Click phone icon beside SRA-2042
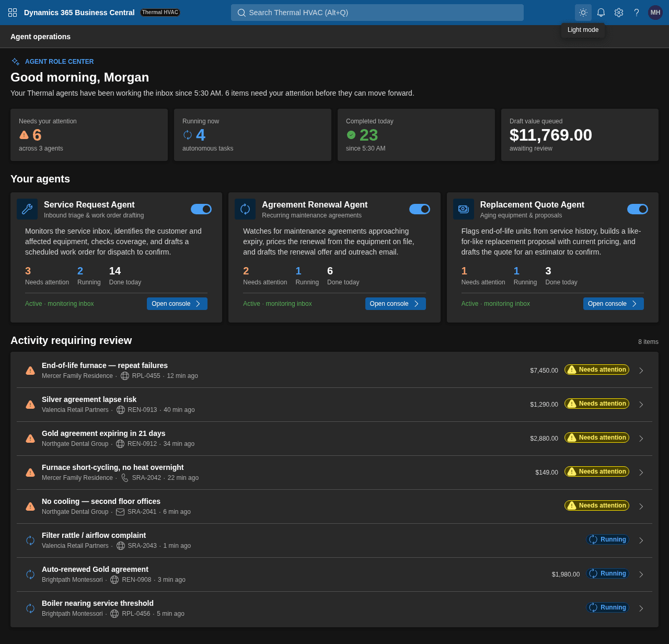 tap(125, 478)
